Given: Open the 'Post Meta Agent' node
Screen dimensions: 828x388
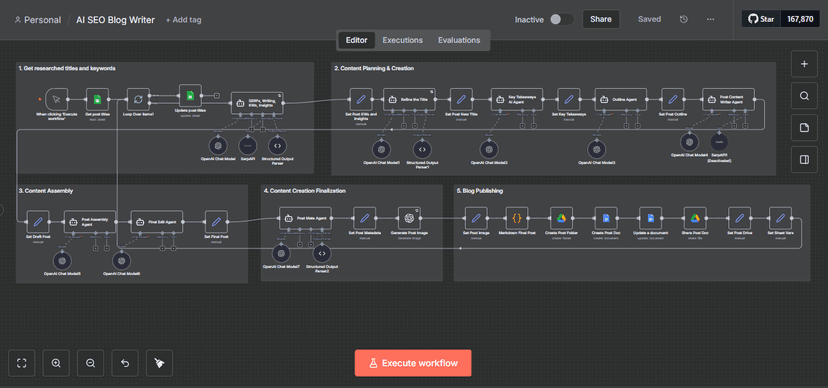Looking at the screenshot, I should coord(305,217).
